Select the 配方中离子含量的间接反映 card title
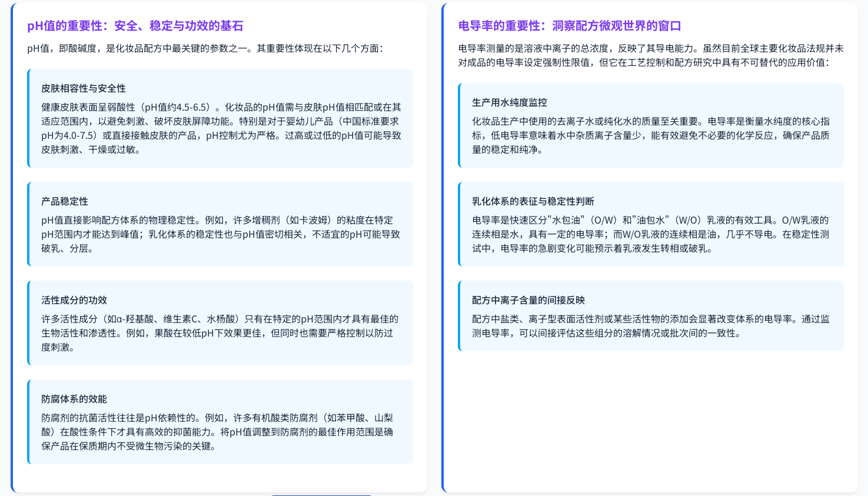This screenshot has height=496, width=868. (x=528, y=300)
